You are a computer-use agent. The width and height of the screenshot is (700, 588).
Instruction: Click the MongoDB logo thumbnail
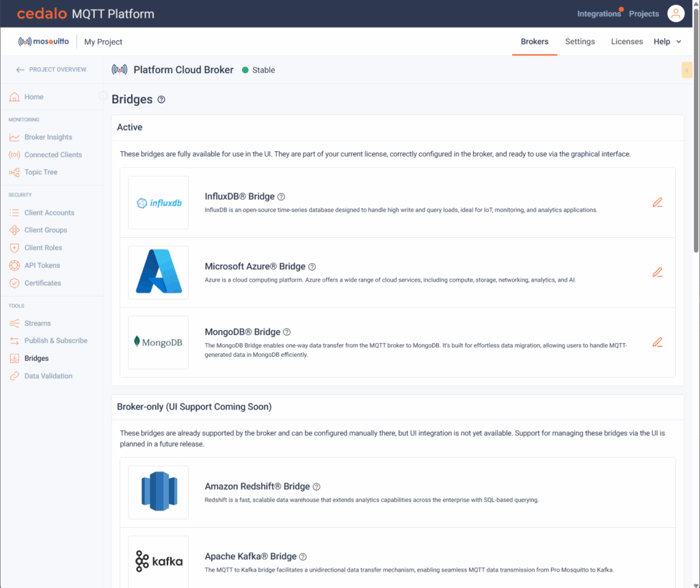158,342
